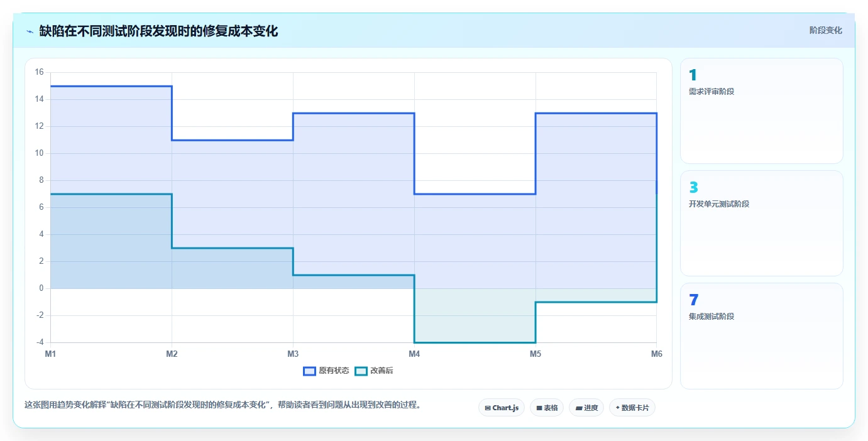Viewport: 868px width, 441px height.
Task: Select the Chart.js tag
Action: [502, 408]
